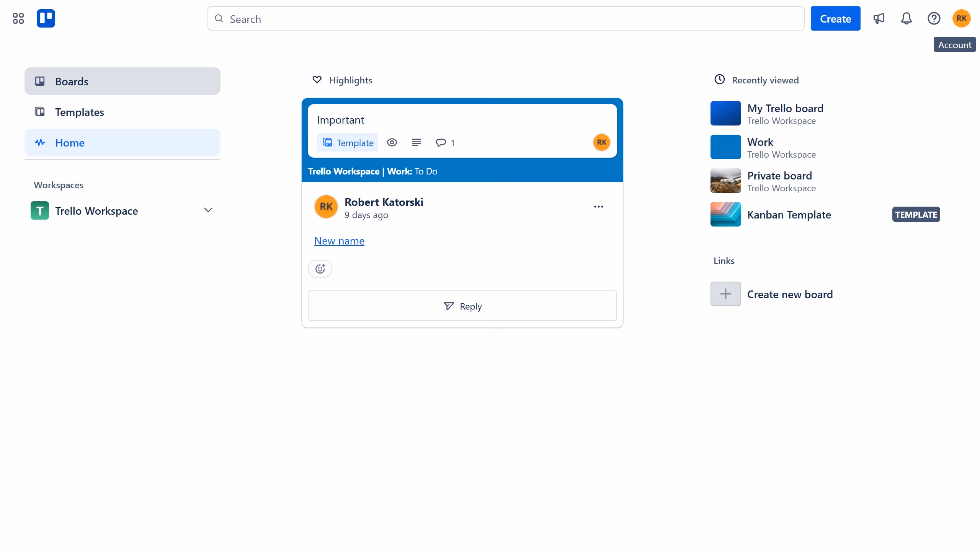
Task: Open the Private board thumbnail
Action: coord(726,181)
